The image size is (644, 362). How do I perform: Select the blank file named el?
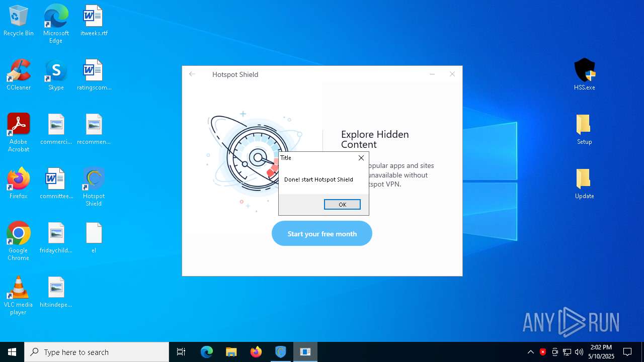(94, 238)
